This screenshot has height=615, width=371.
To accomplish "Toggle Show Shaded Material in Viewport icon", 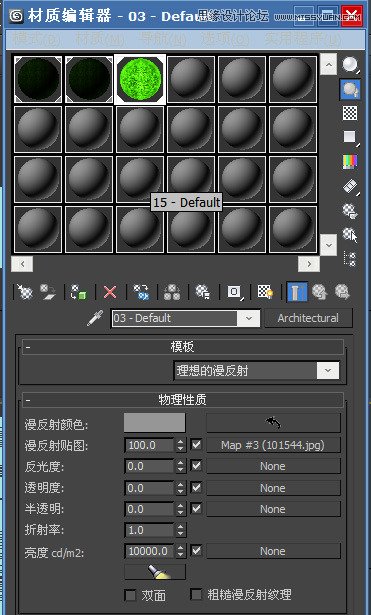I will (265, 292).
